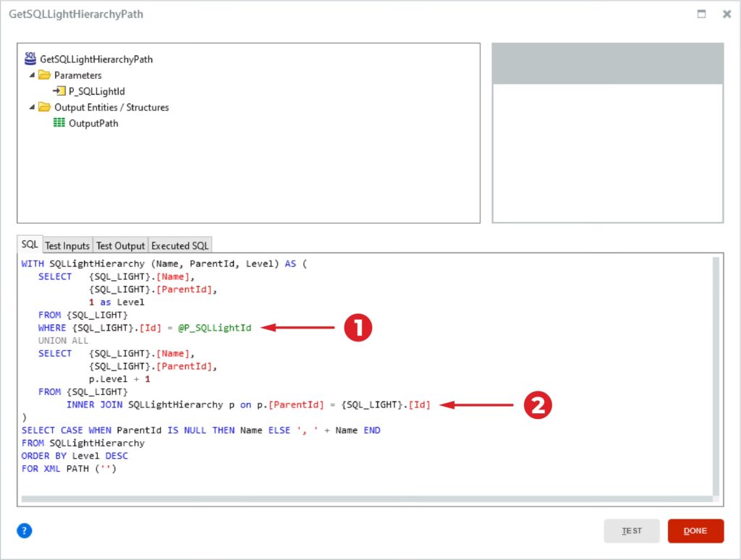Screen dimensions: 741x560
Task: Click the Output Entities / Structures folder icon
Action: pyautogui.click(x=45, y=107)
